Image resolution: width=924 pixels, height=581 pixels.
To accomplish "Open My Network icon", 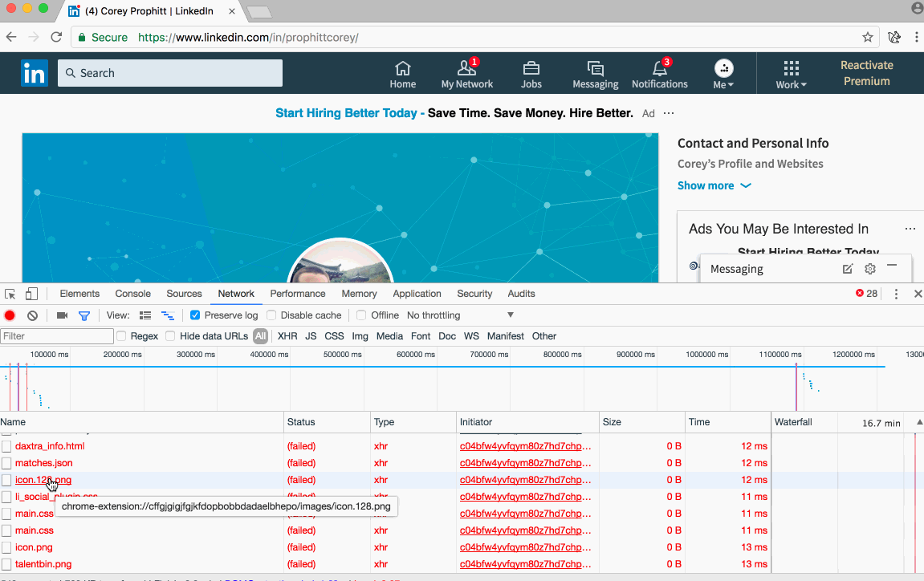I will pyautogui.click(x=466, y=67).
